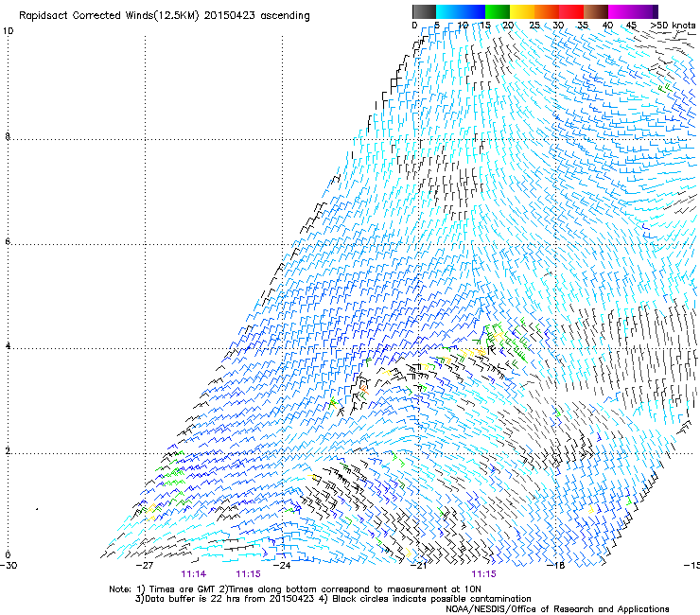Click the green 15-20 knots legend swatch
The height and width of the screenshot is (615, 700).
click(x=498, y=11)
